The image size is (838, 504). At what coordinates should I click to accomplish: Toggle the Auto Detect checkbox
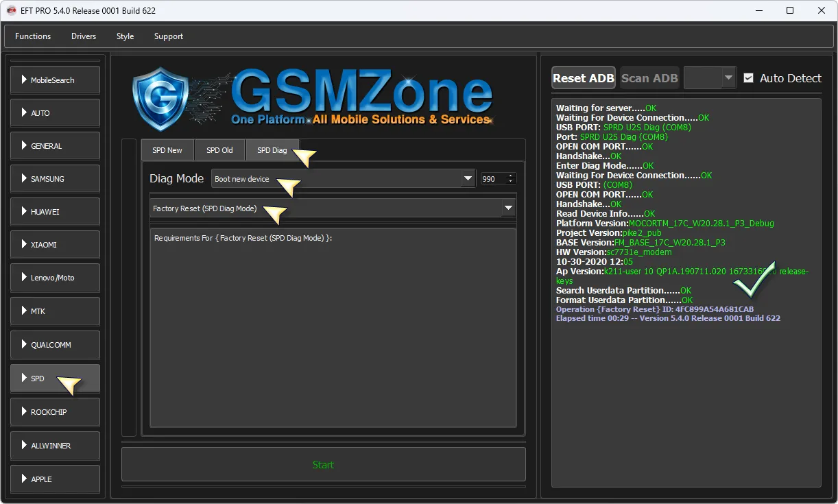(x=749, y=78)
